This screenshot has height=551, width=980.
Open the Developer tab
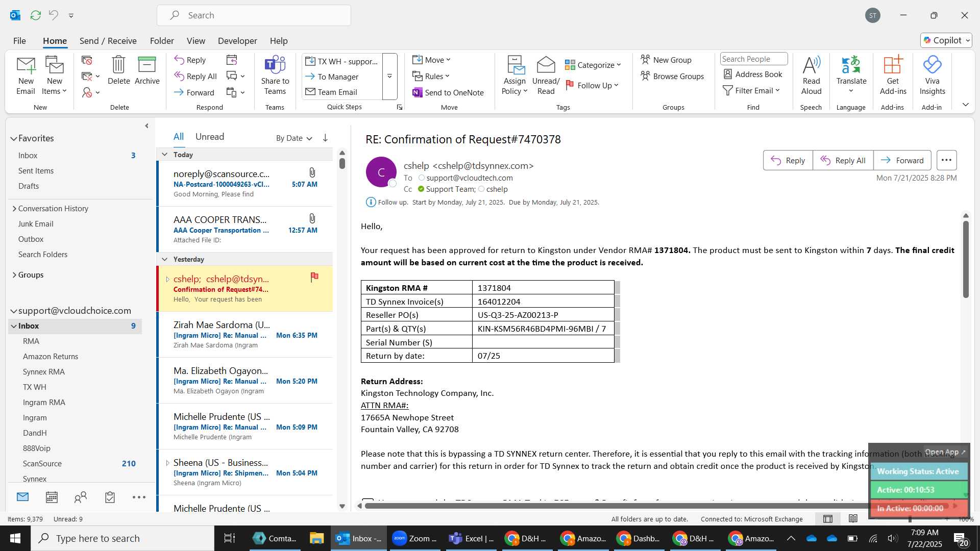(x=237, y=40)
